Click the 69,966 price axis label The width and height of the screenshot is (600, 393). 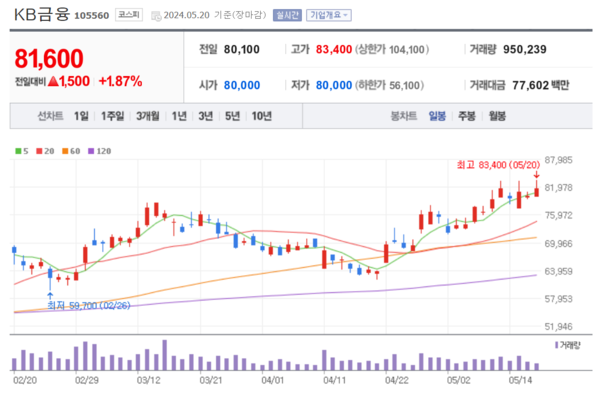pyautogui.click(x=559, y=243)
